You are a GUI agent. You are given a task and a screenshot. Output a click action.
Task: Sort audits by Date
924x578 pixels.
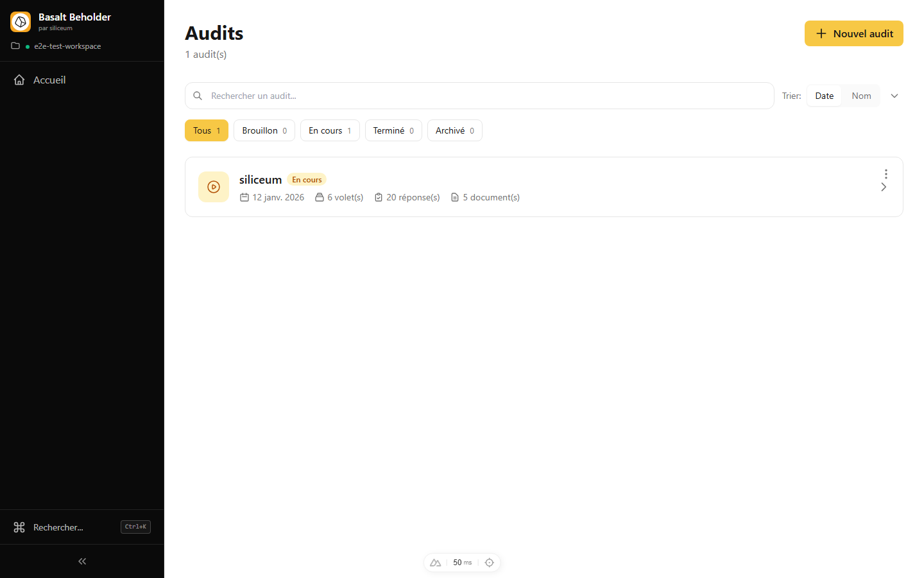tap(825, 96)
